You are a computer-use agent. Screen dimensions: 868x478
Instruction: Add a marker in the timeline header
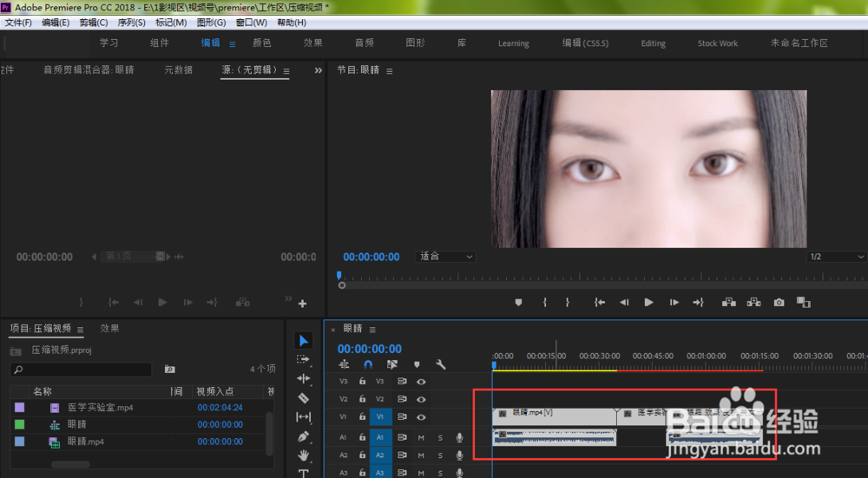417,364
